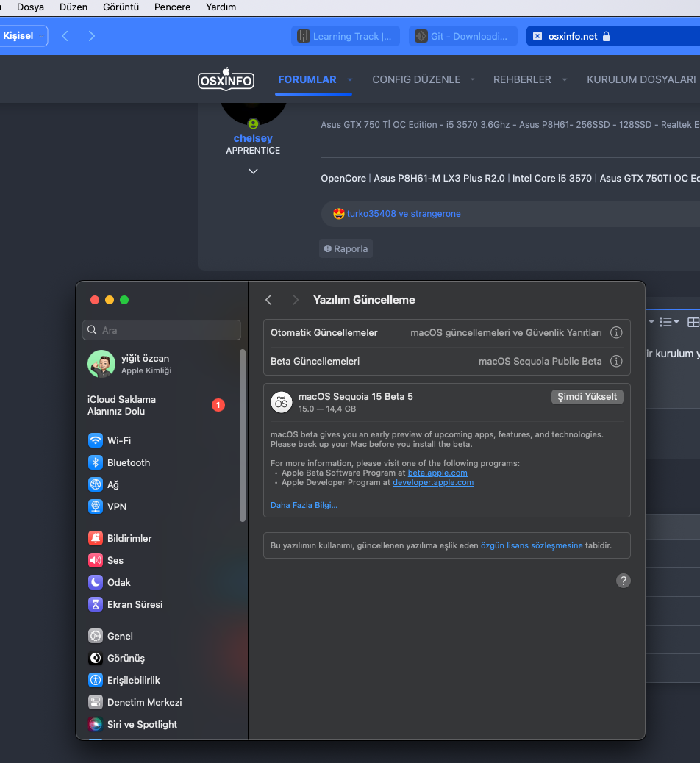Click KURULUM DOSYALARI nav item
700x763 pixels.
coord(641,79)
